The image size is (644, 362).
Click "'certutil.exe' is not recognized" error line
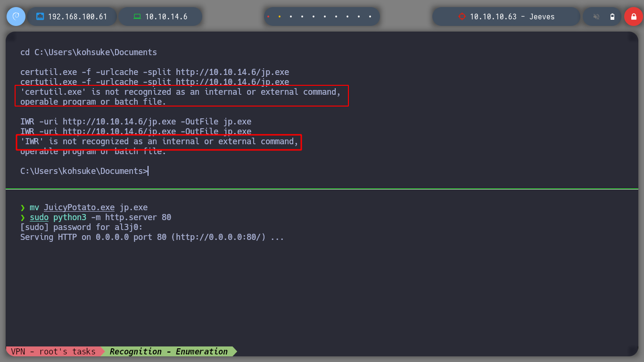coord(181,92)
